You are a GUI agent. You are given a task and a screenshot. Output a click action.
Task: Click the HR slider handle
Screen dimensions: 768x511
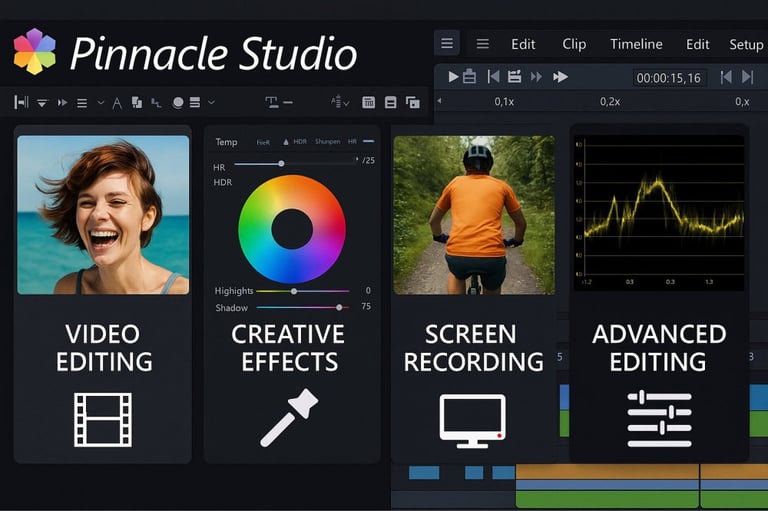(281, 164)
